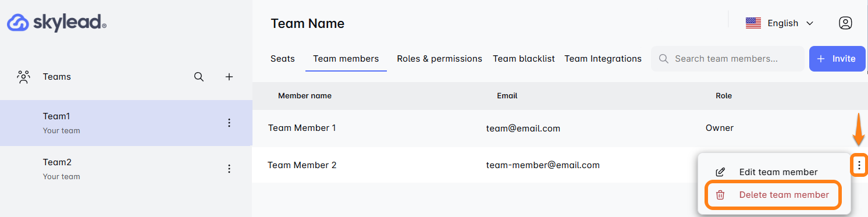The image size is (868, 217).
Task: Click the team@email.com cell
Action: click(523, 128)
